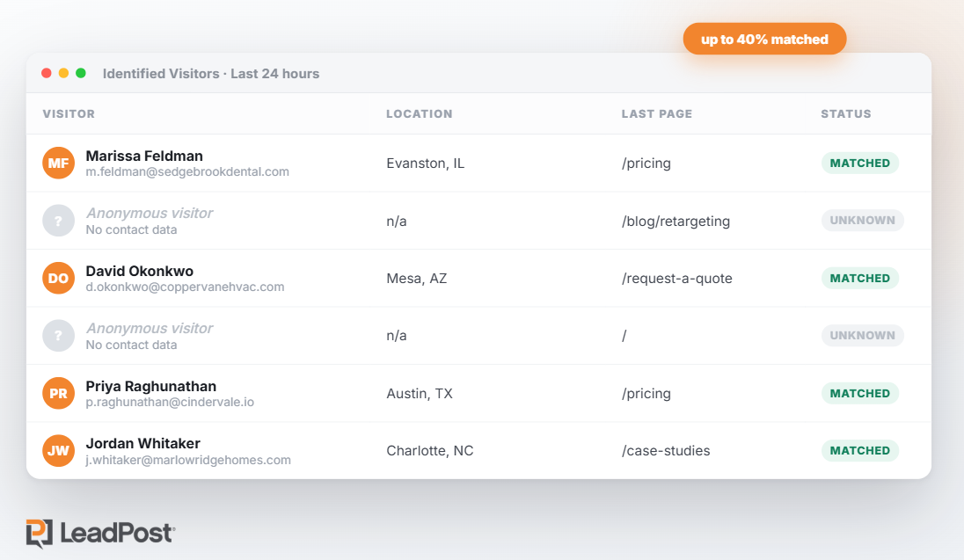Sort by the LAST PAGE column header
Image resolution: width=964 pixels, height=560 pixels.
657,113
